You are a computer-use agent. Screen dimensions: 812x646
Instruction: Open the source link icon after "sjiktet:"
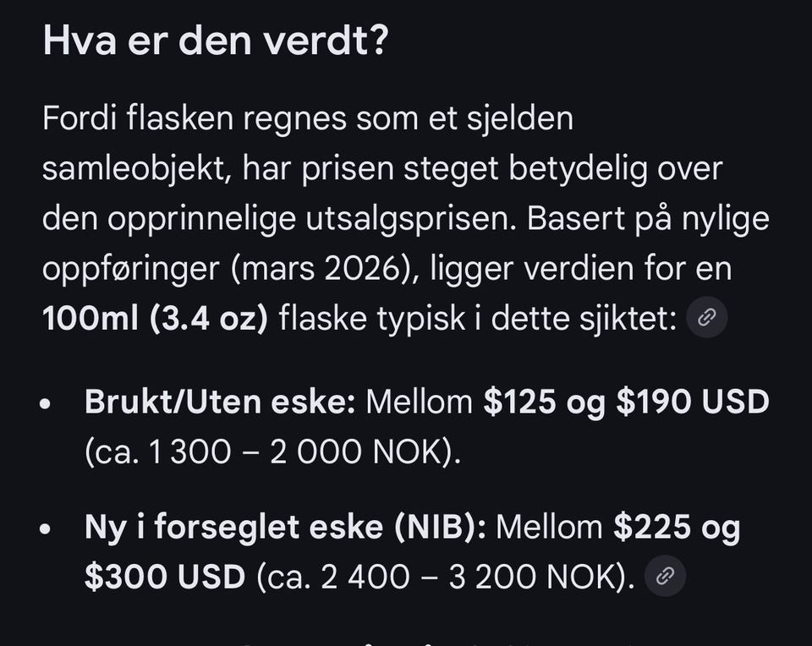[x=707, y=317]
